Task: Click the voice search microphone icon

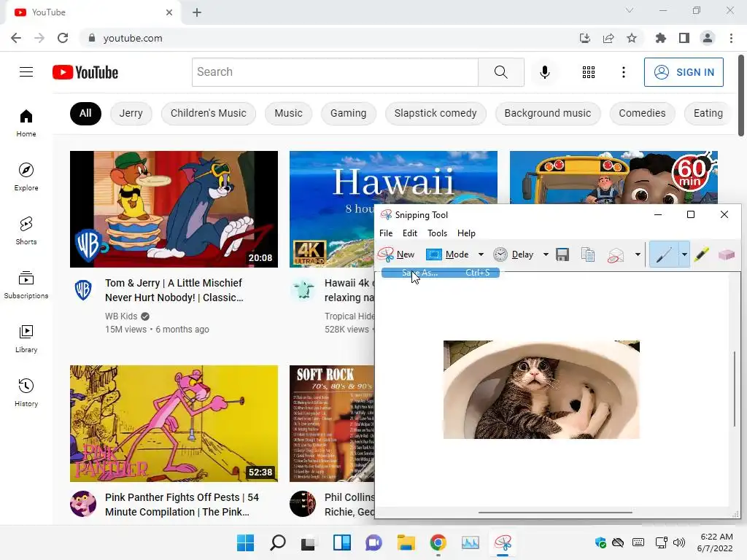Action: 545,72
